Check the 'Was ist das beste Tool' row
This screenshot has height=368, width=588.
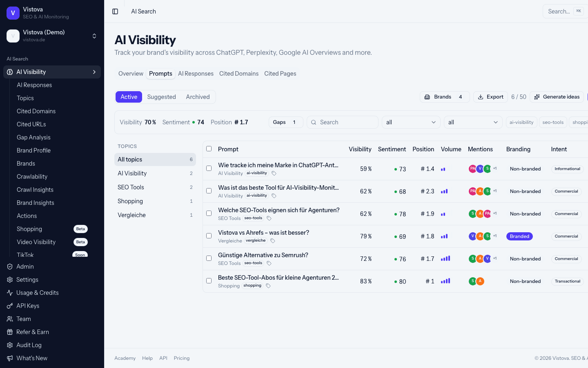pyautogui.click(x=209, y=191)
